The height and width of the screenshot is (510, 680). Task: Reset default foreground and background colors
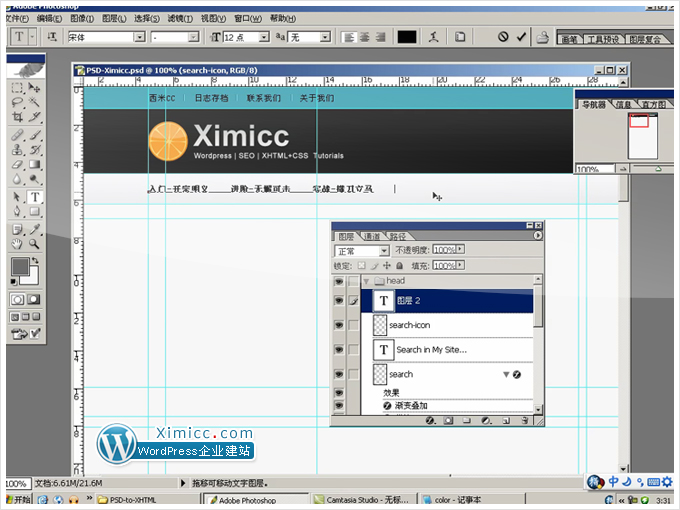[x=14, y=282]
